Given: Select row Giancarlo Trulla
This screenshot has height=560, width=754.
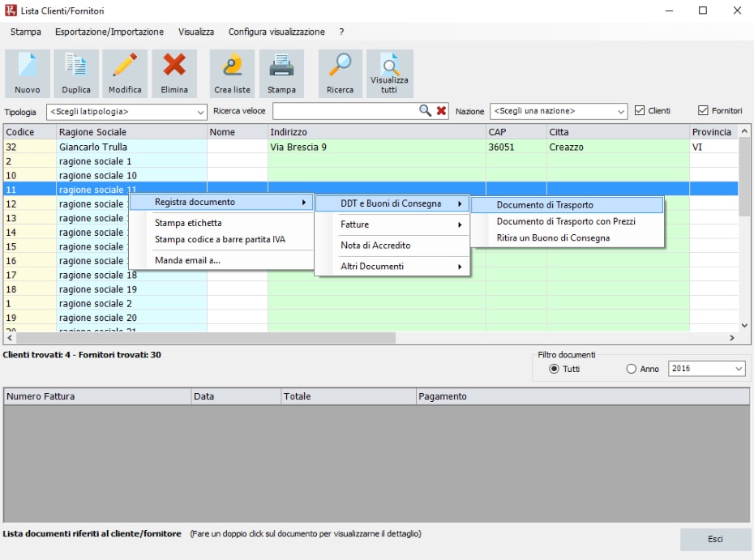Looking at the screenshot, I should click(x=371, y=147).
